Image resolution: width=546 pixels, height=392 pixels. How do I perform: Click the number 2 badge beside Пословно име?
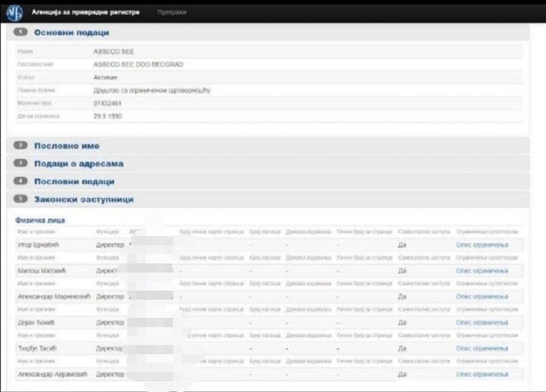[21, 146]
